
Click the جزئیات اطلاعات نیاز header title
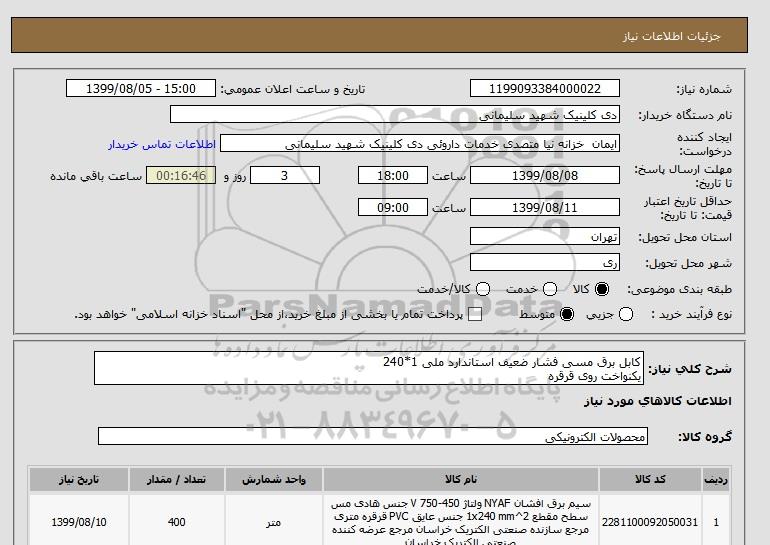pos(672,36)
